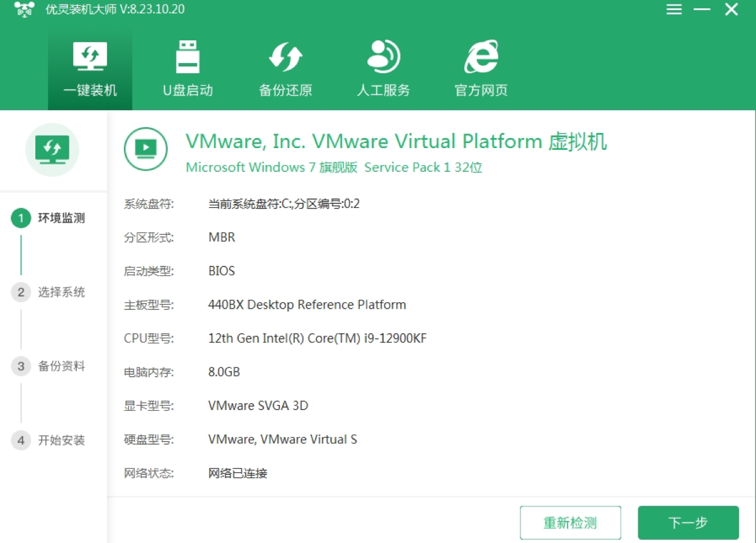
Task: Select step 4 number circle
Action: [21, 440]
